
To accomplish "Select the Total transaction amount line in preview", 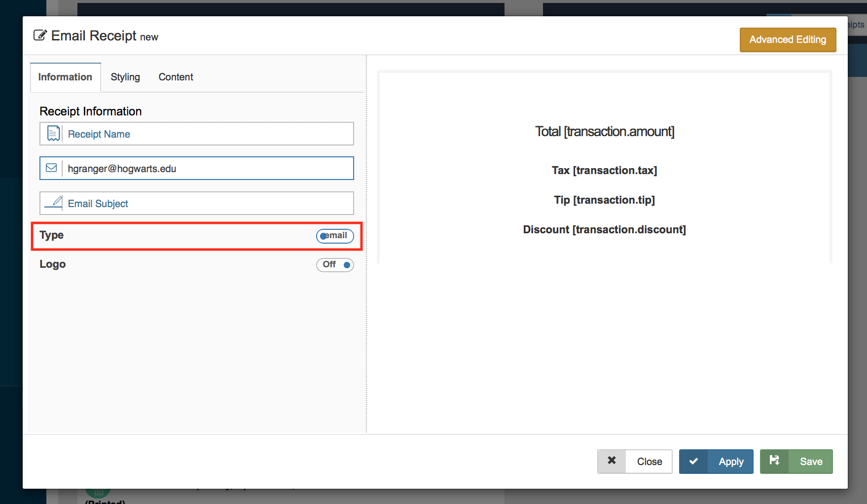I will tap(605, 132).
